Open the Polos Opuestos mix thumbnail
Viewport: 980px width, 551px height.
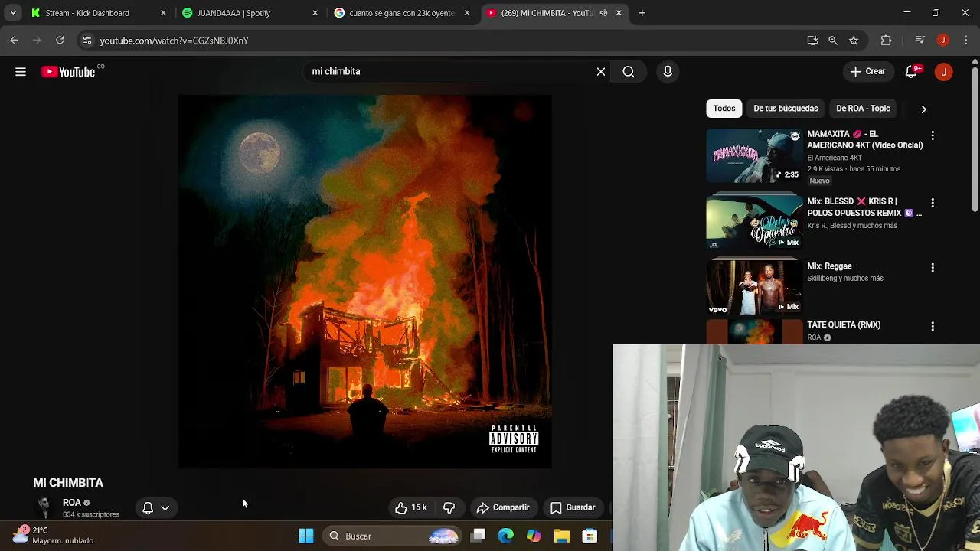pos(754,222)
